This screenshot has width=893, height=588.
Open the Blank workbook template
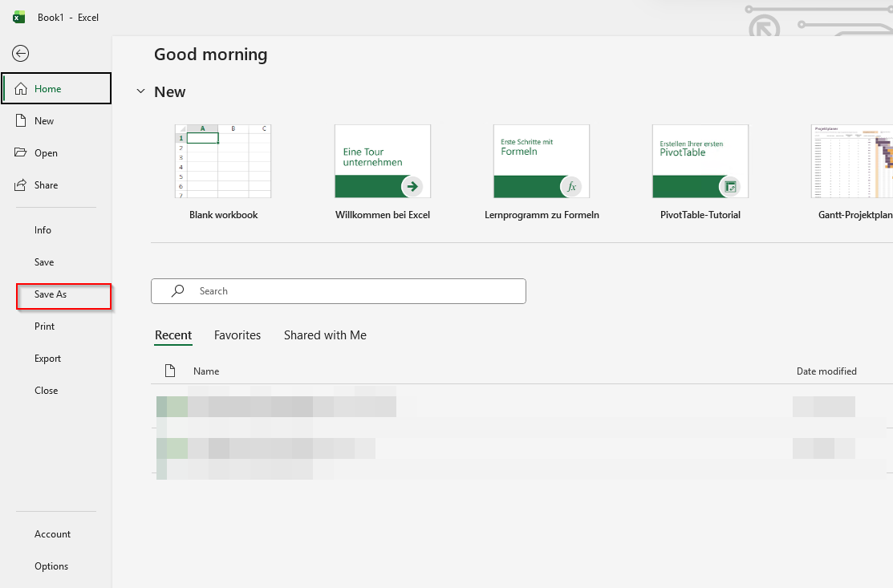tap(223, 161)
